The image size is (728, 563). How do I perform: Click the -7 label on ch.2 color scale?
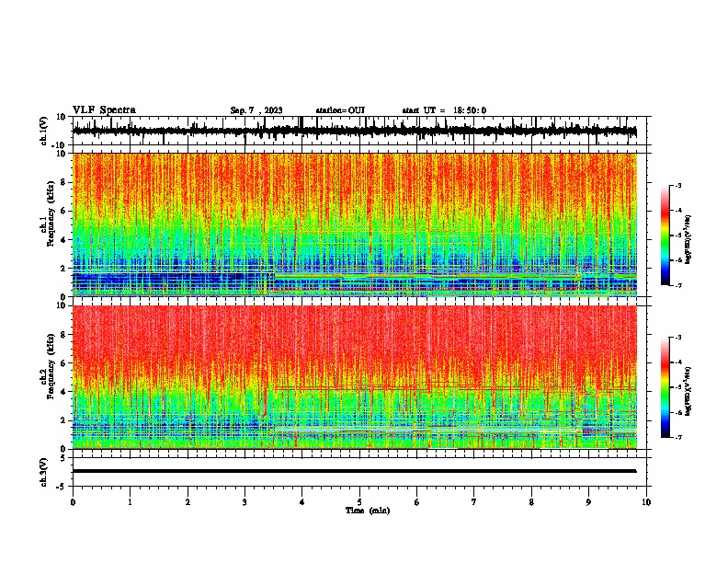pyautogui.click(x=678, y=438)
